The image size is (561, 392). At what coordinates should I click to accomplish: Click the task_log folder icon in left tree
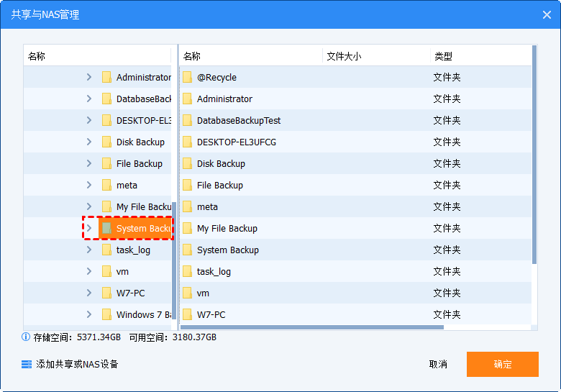[x=106, y=250]
